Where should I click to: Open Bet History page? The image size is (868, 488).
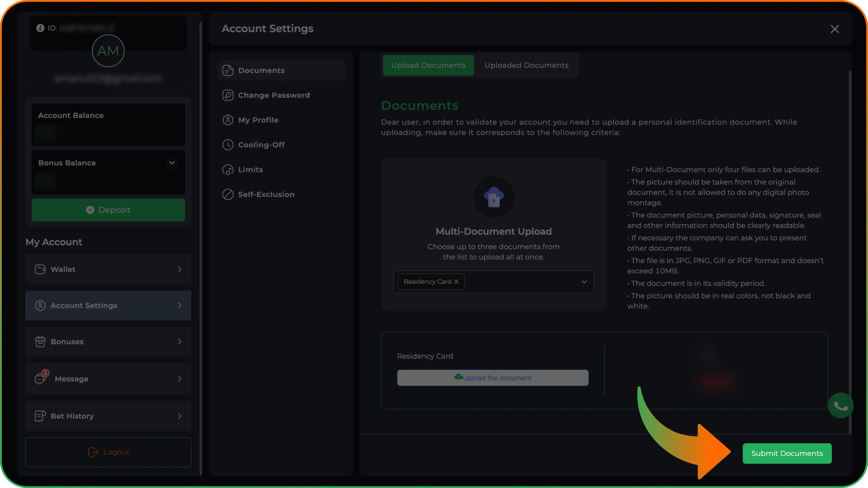click(x=108, y=416)
